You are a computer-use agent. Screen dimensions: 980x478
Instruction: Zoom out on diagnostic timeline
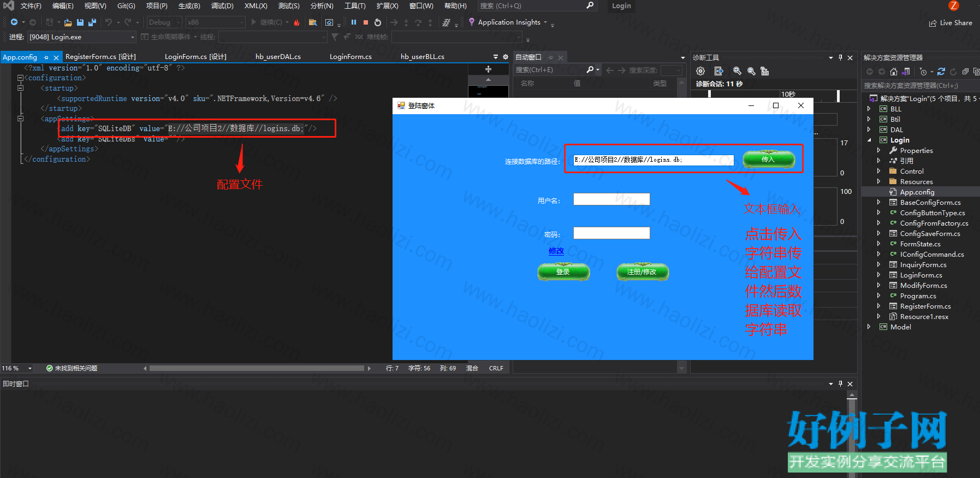751,71
